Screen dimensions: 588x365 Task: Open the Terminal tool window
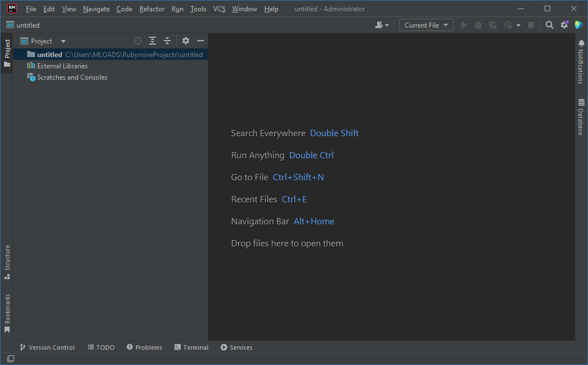click(x=191, y=347)
